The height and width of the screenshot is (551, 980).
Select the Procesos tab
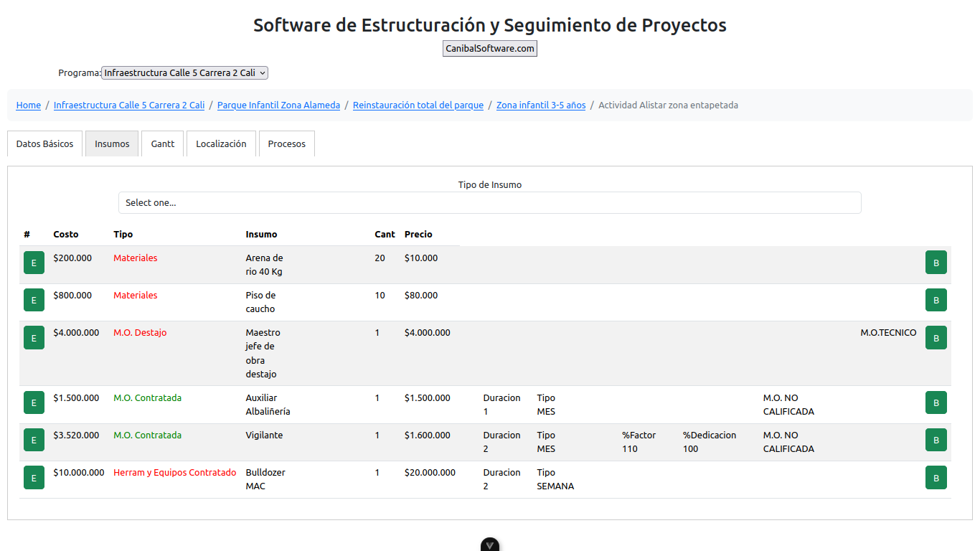pos(286,143)
